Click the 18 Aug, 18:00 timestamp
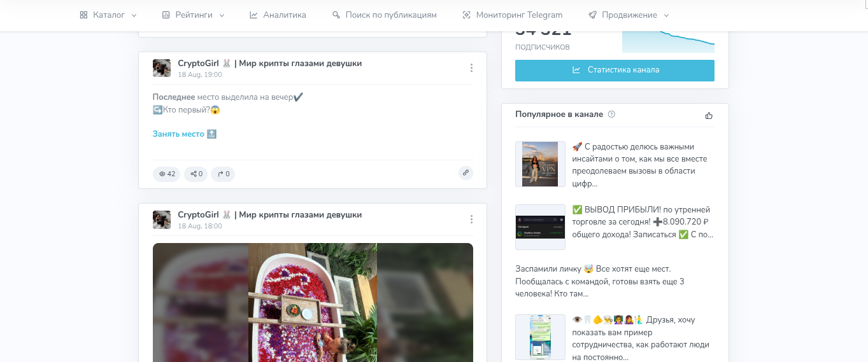The image size is (868, 362). (200, 226)
